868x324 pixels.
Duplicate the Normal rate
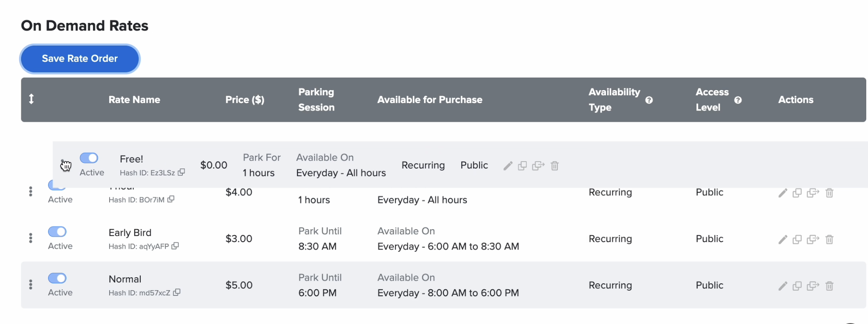(797, 286)
